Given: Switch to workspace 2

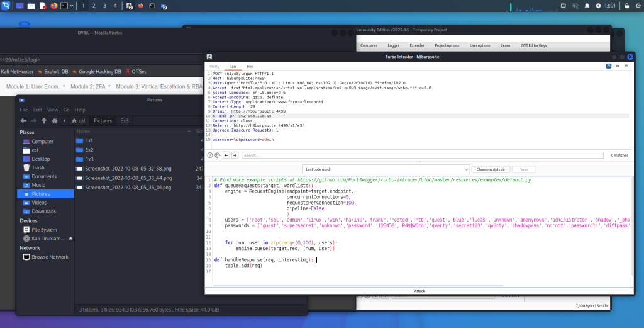Looking at the screenshot, I should [x=94, y=6].
